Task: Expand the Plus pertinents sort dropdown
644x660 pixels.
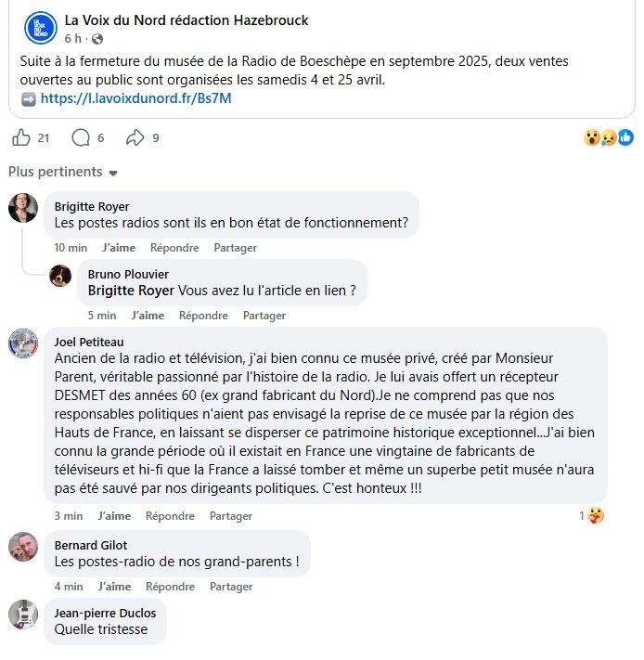Action: point(63,173)
